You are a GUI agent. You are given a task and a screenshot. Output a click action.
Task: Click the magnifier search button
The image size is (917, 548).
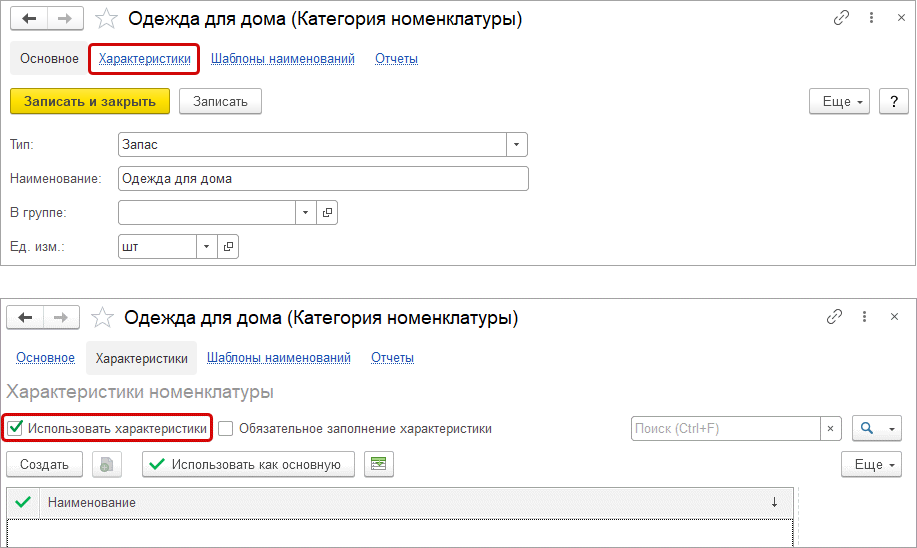click(867, 428)
